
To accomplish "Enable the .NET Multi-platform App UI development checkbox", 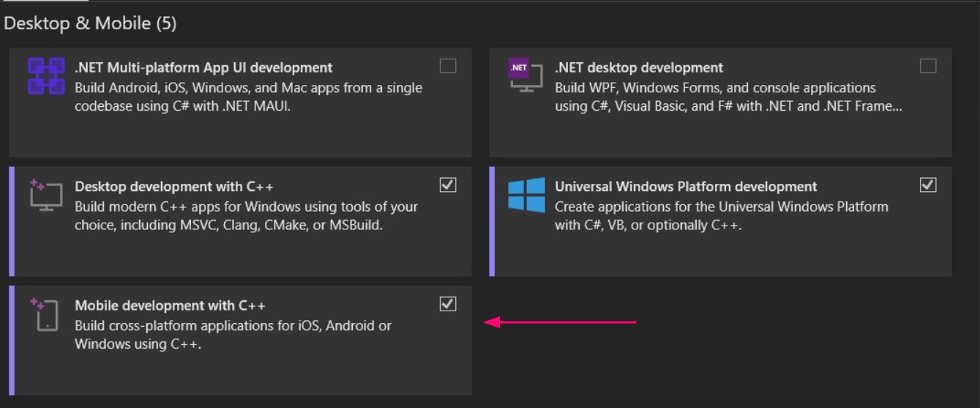I will 448,67.
